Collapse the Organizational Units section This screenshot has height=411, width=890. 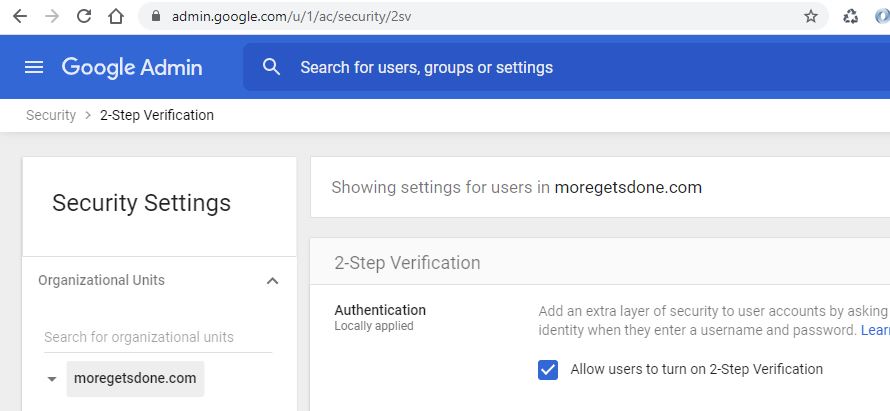pos(272,281)
